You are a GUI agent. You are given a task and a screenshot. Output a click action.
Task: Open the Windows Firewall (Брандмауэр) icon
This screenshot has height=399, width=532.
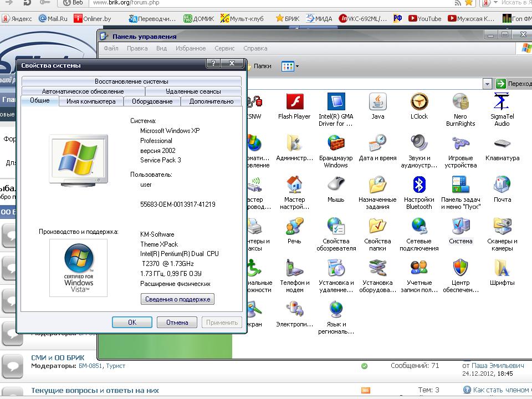tap(336, 144)
